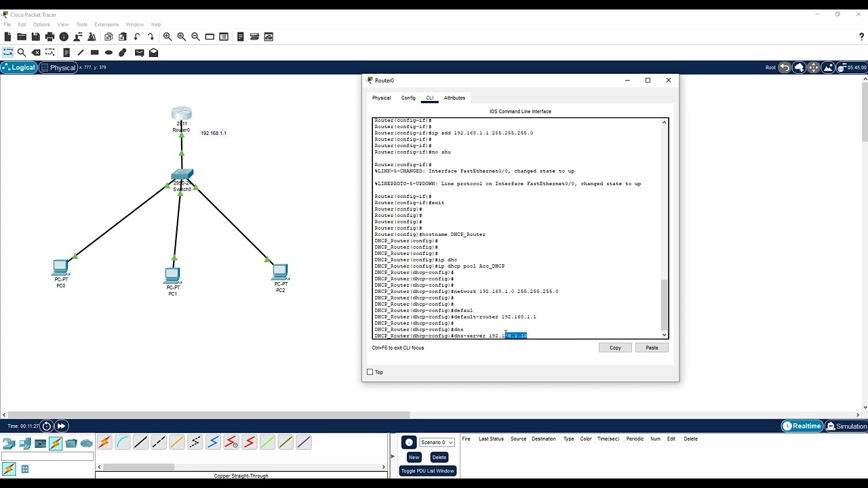Screen dimensions: 868x488
Task: Add a Complex PDU with the open envelope icon
Action: tap(154, 52)
